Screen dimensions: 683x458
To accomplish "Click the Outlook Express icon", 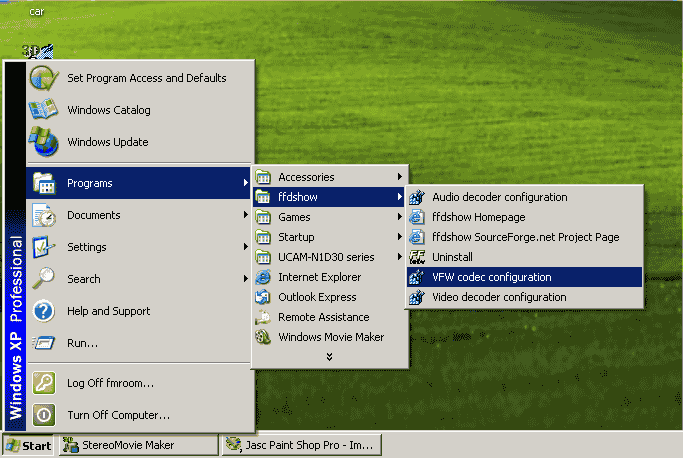I will [x=263, y=297].
